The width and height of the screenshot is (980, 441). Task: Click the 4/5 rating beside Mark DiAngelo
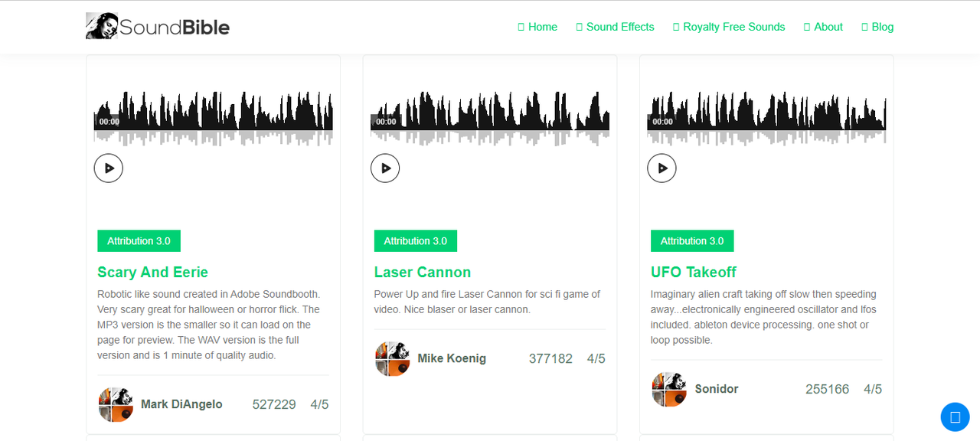point(319,404)
